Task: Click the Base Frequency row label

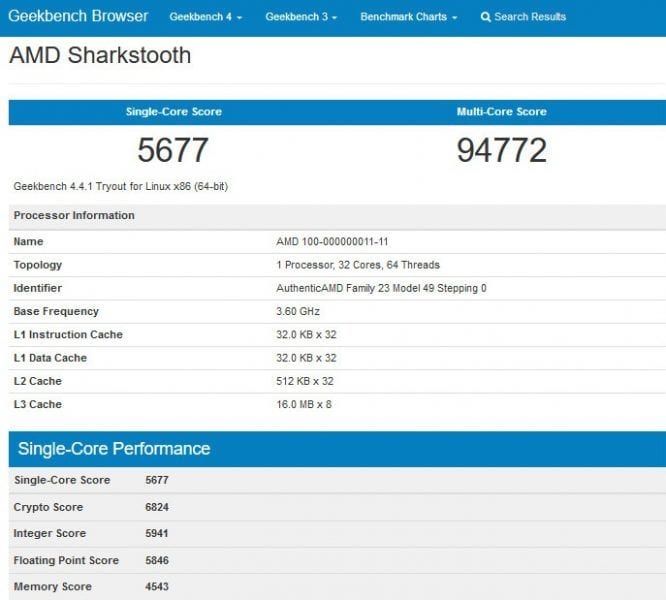Action: pyautogui.click(x=56, y=311)
